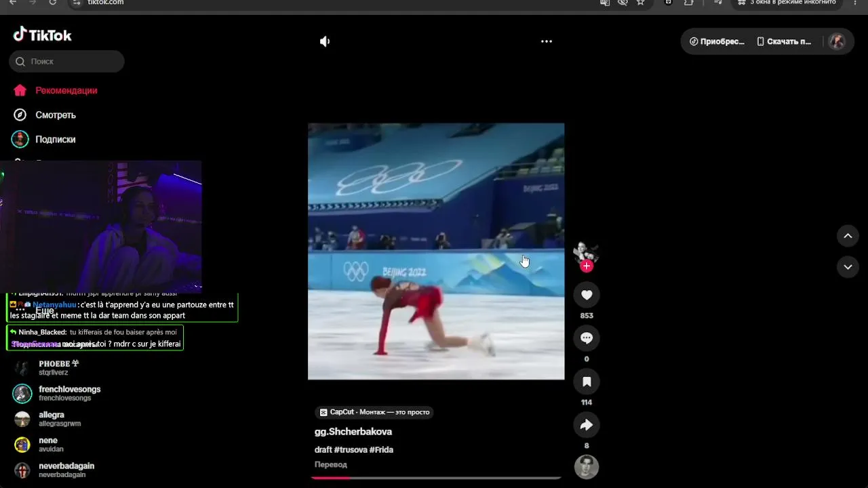Mute the video sound
The height and width of the screenshot is (488, 868).
325,41
